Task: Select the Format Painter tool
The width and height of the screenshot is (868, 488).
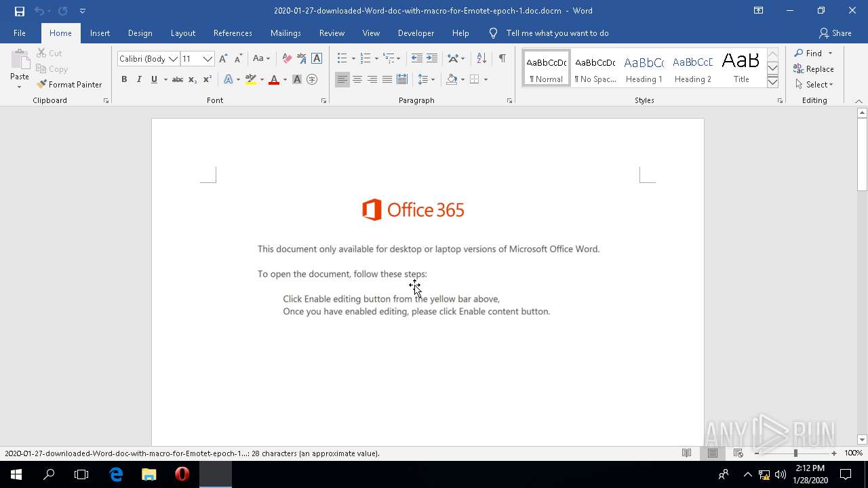Action: tap(68, 85)
